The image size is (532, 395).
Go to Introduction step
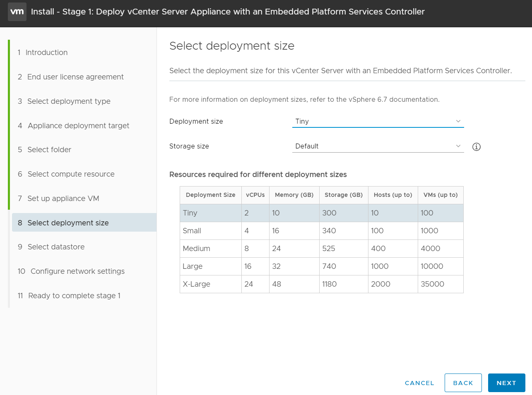pyautogui.click(x=46, y=53)
